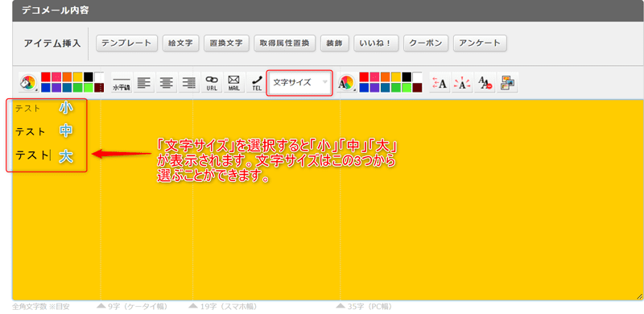Apply blinking text effect icon
644x314 pixels.
(462, 83)
